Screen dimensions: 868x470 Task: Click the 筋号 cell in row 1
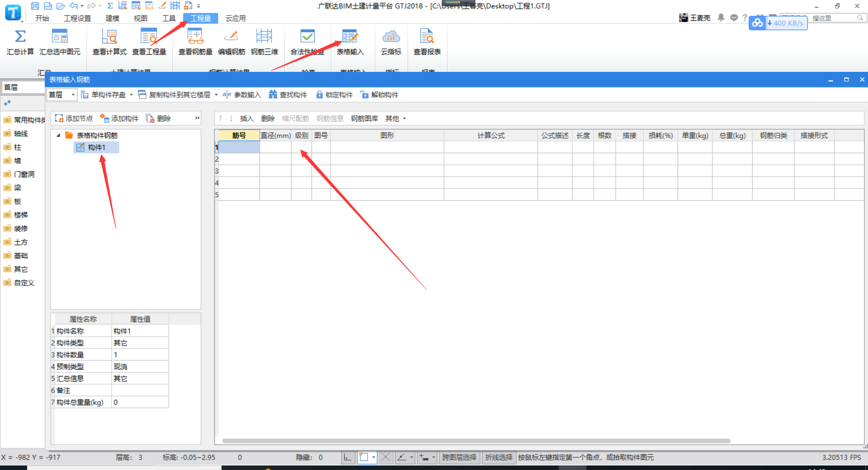coord(239,147)
